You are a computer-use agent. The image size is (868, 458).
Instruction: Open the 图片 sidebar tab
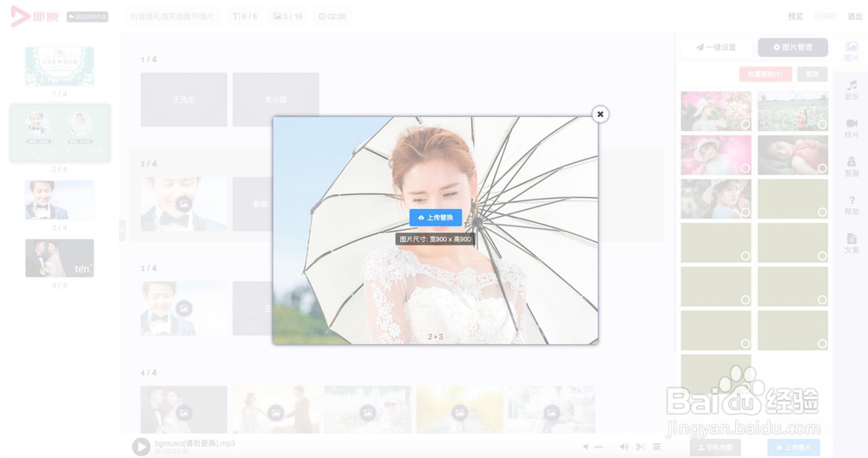point(852,52)
